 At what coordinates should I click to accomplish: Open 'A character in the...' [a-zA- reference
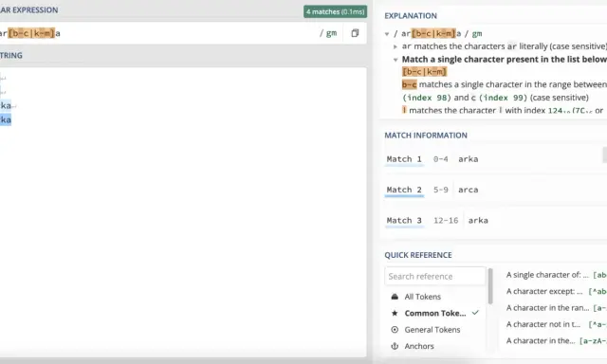(x=556, y=341)
